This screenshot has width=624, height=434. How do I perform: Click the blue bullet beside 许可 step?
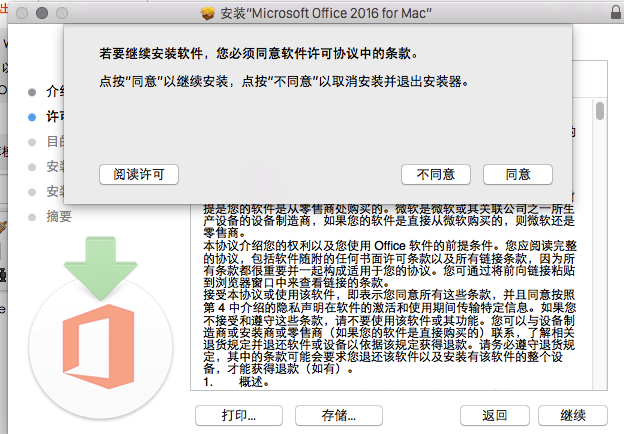[33, 116]
